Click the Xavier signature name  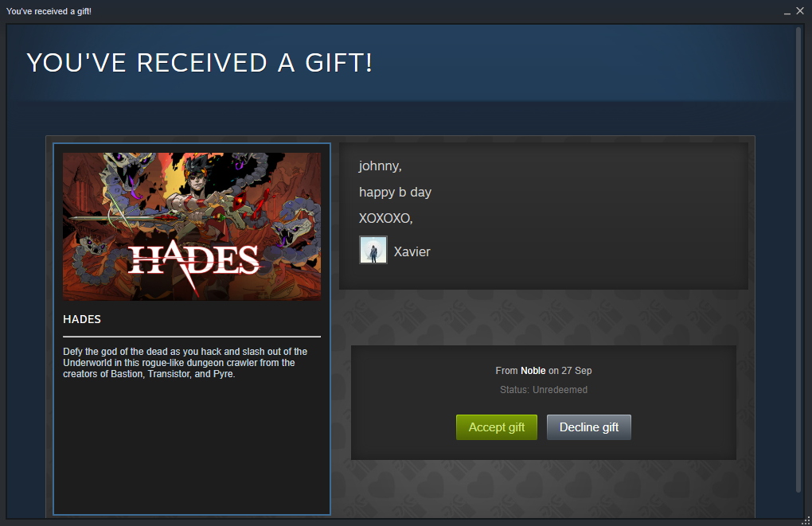click(412, 251)
